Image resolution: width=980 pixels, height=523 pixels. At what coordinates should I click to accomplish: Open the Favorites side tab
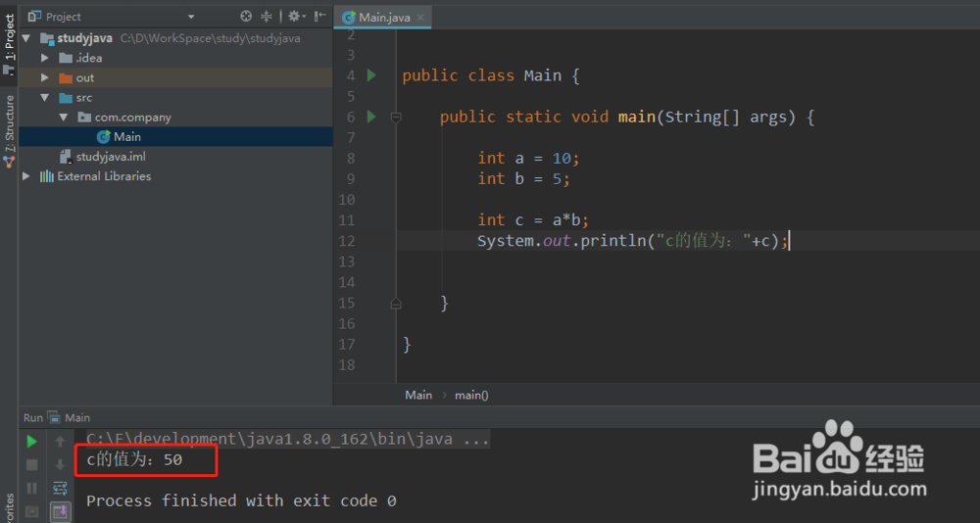tap(9, 507)
